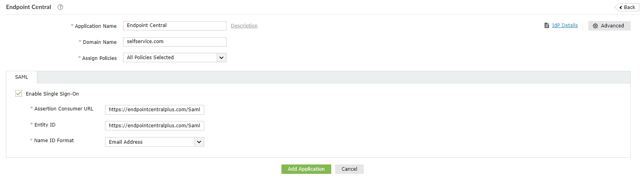Click the Back arrow icon
The image size is (644, 186).
coord(621,7)
